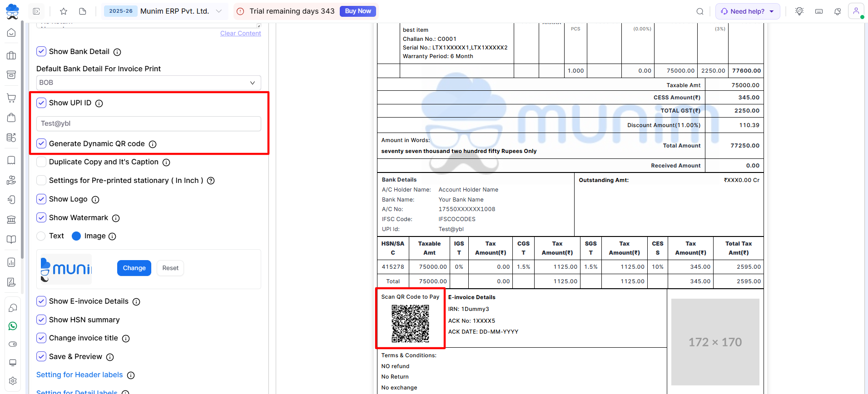Viewport: 868px width, 394px height.
Task: Click the UPI ID input field
Action: coord(149,123)
